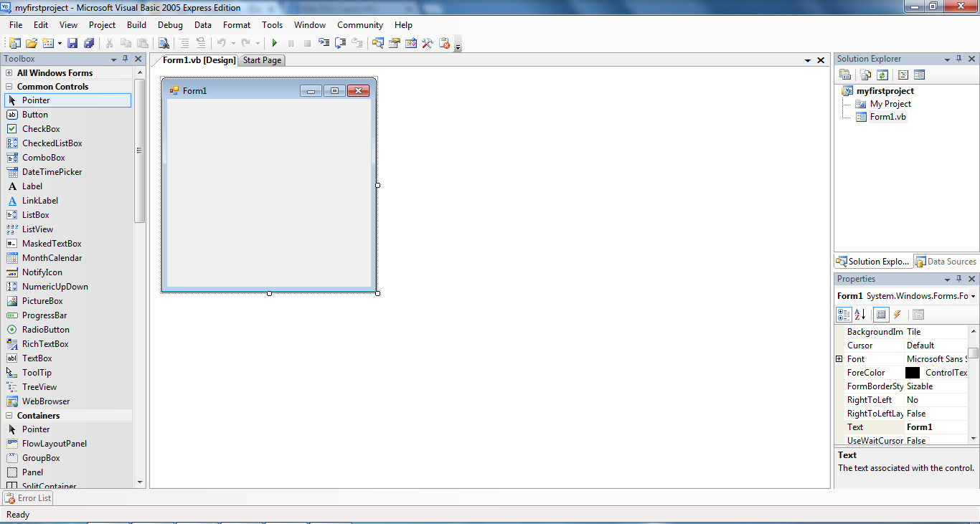Click the Alphabetical sort icon in Properties panel
The image size is (980, 524).
[859, 314]
